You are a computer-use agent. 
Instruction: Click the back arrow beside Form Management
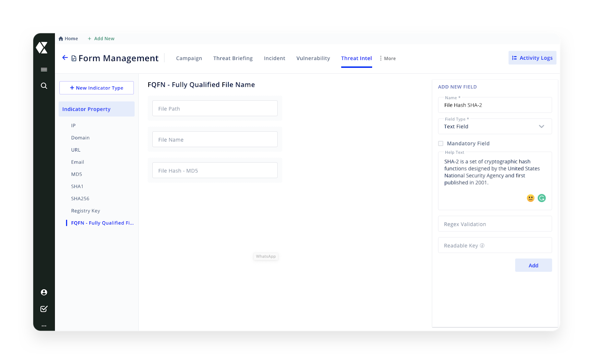pyautogui.click(x=65, y=58)
